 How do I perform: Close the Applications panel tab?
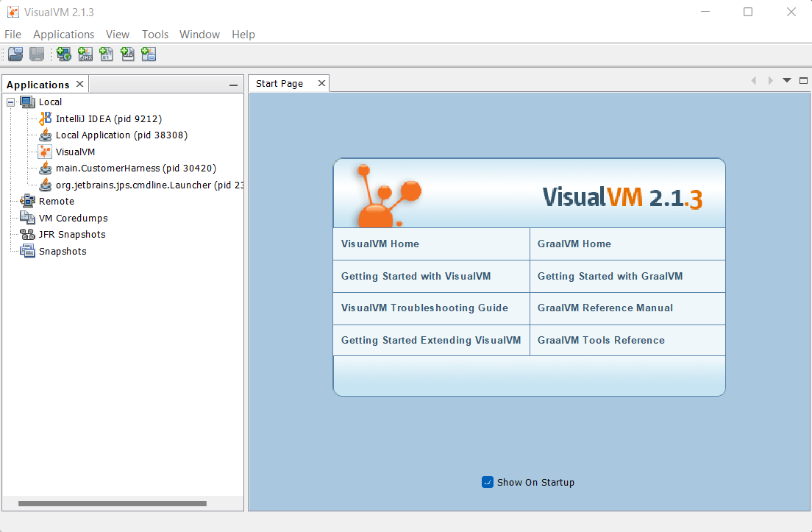[x=79, y=84]
